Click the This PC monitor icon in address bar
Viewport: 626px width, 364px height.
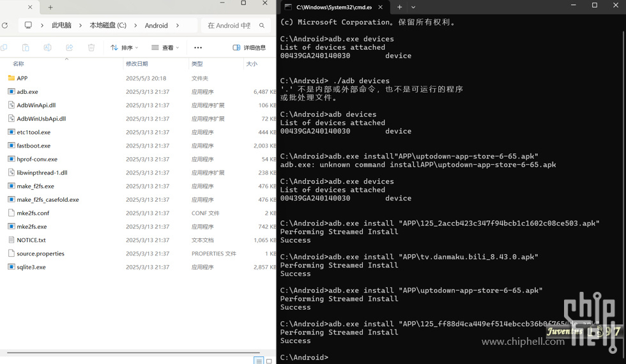(28, 26)
